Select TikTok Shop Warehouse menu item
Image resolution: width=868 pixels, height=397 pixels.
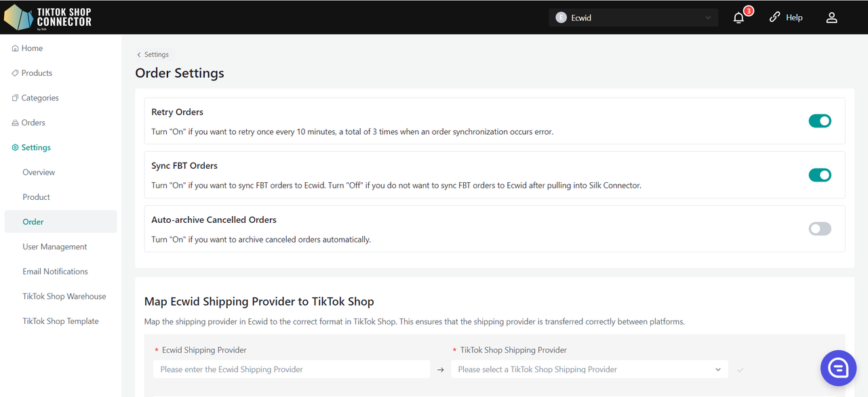pos(64,297)
